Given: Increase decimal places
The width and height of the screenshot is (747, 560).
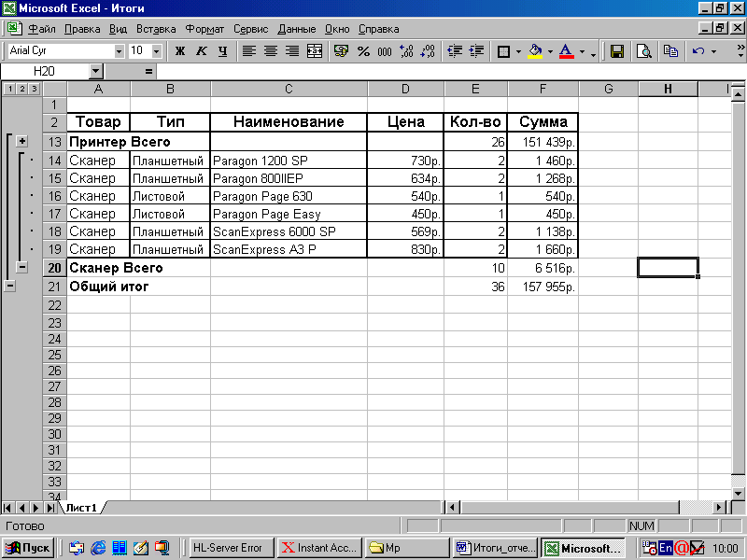Looking at the screenshot, I should coord(406,51).
